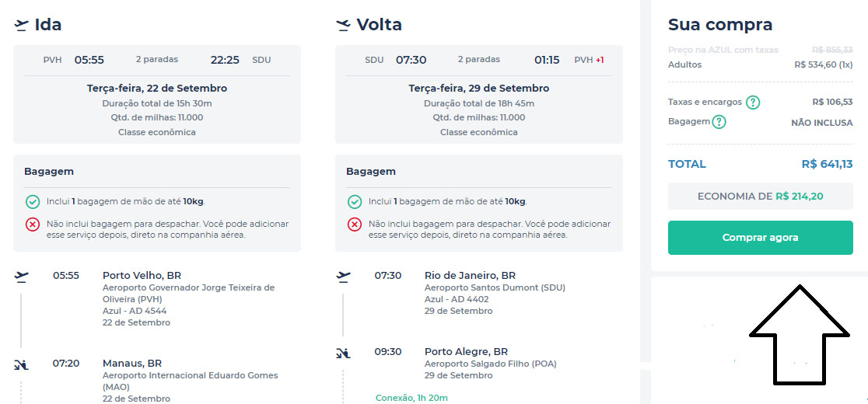Screen dimensions: 868x404
Task: Click red X icon in Ida baggage
Action: point(33,225)
